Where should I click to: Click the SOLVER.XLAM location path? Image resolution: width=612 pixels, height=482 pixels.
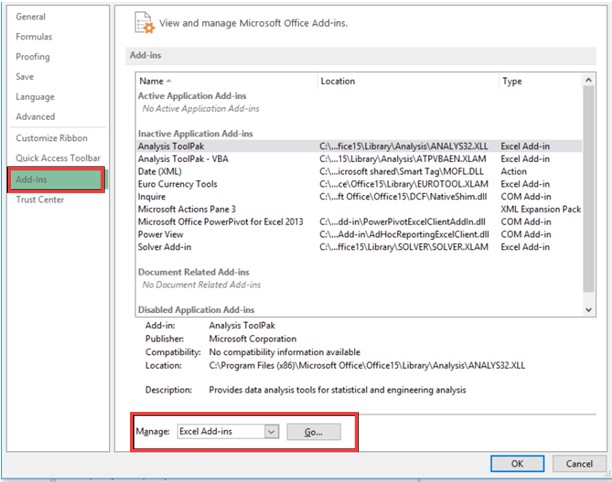tap(404, 247)
